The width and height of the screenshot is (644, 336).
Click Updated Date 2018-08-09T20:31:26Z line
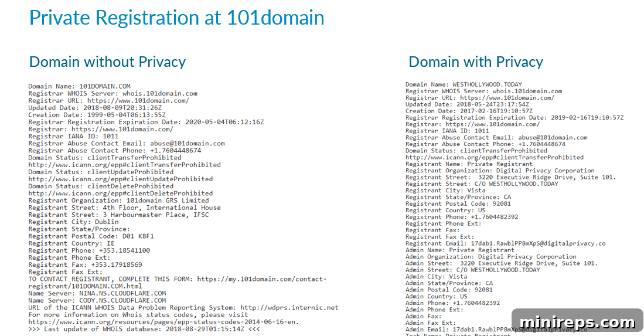95,108
